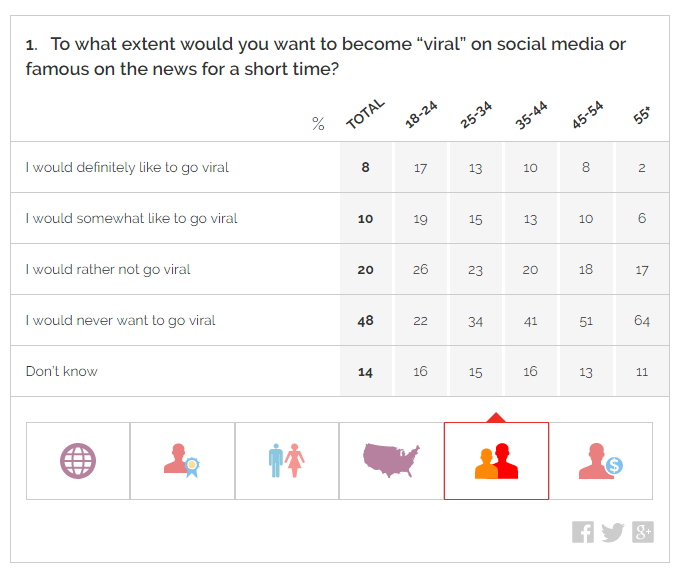Image resolution: width=681 pixels, height=573 pixels.
Task: Open the US map region breakdown
Action: click(391, 461)
